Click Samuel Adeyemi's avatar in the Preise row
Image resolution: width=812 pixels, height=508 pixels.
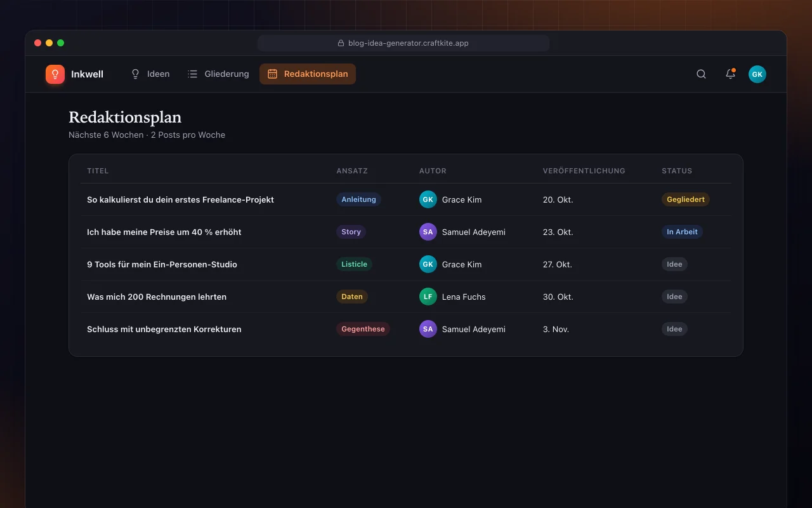[428, 232]
